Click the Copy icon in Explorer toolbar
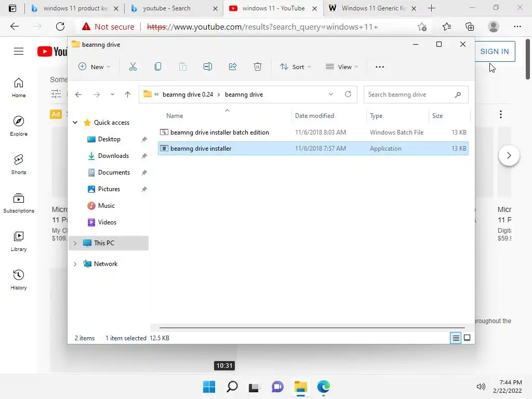The width and height of the screenshot is (532, 399). pos(158,67)
